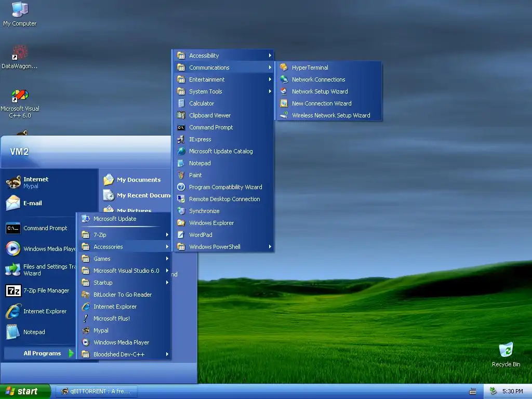Launch Network Setup Wizard
Viewport: 532px width, 399px height.
click(328, 91)
